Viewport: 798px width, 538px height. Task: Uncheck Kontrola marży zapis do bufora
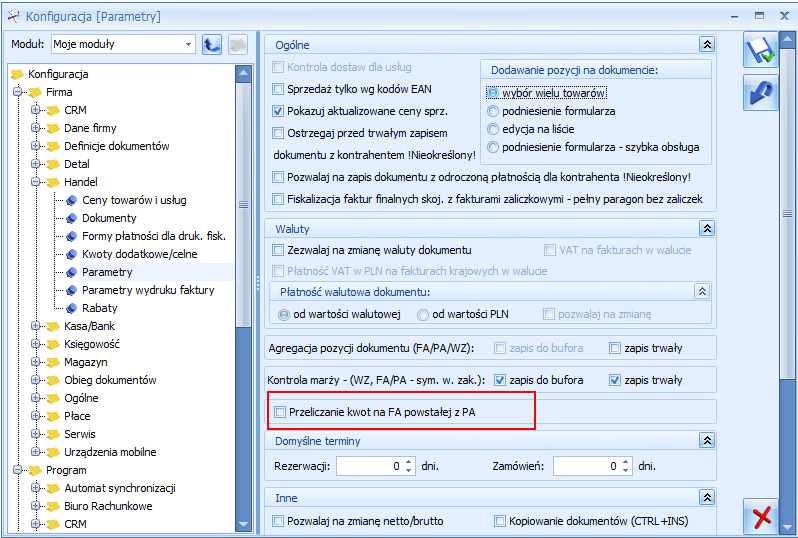(x=500, y=380)
